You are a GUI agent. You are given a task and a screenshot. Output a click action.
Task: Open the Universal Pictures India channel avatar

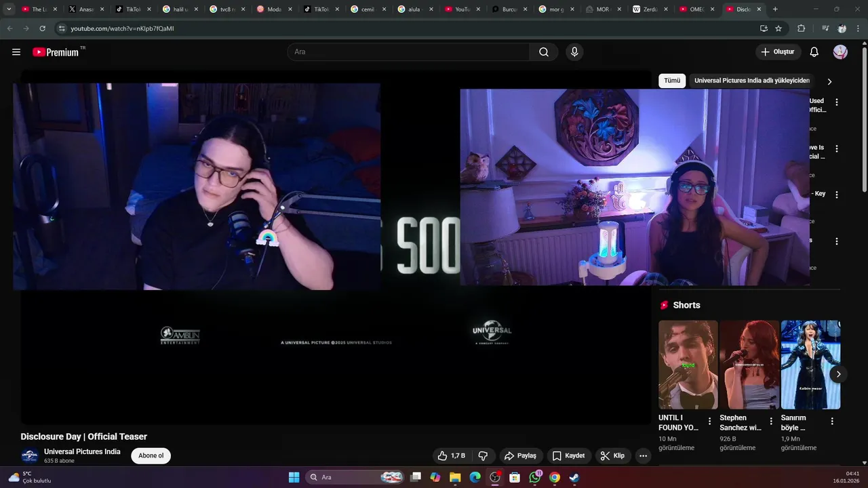[30, 455]
